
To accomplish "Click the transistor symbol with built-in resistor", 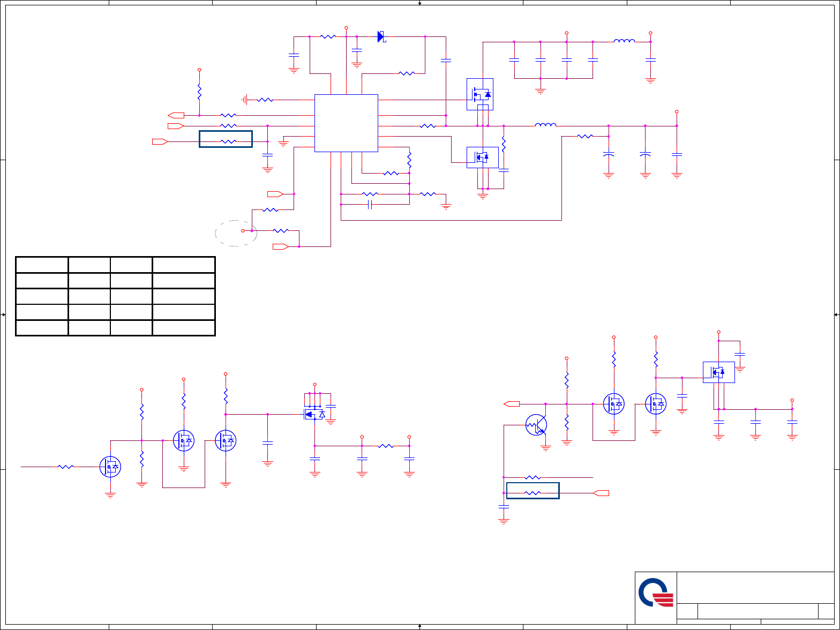I will pyautogui.click(x=536, y=425).
